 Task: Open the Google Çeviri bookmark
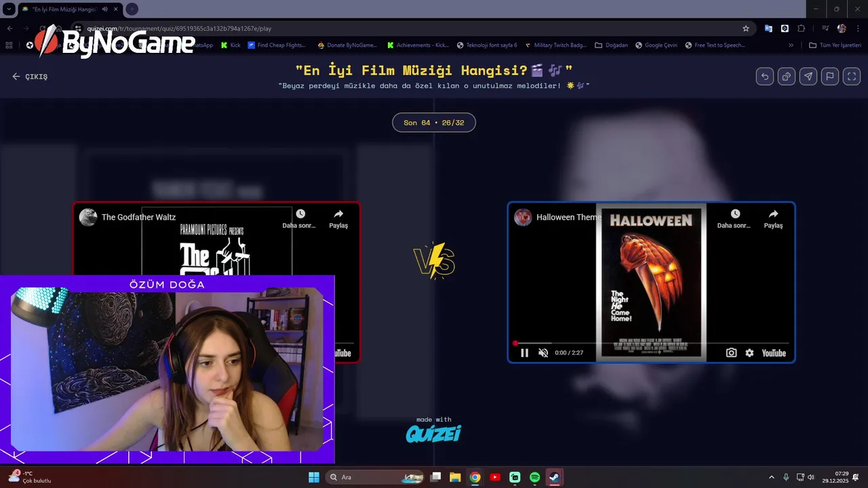tap(656, 45)
